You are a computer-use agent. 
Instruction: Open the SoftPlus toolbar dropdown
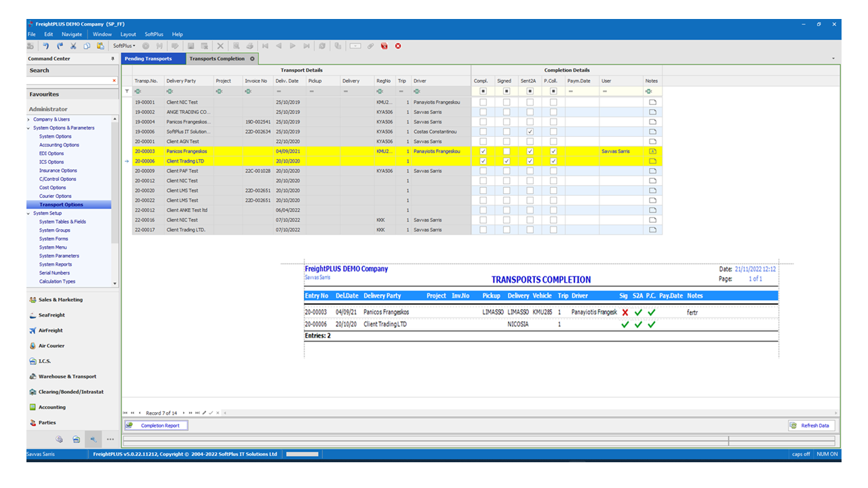coord(123,45)
